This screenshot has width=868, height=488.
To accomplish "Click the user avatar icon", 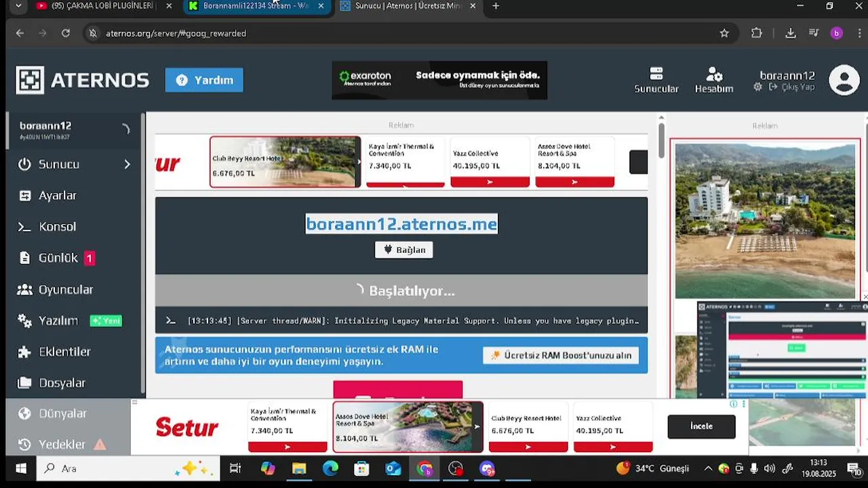I will pyautogui.click(x=844, y=80).
